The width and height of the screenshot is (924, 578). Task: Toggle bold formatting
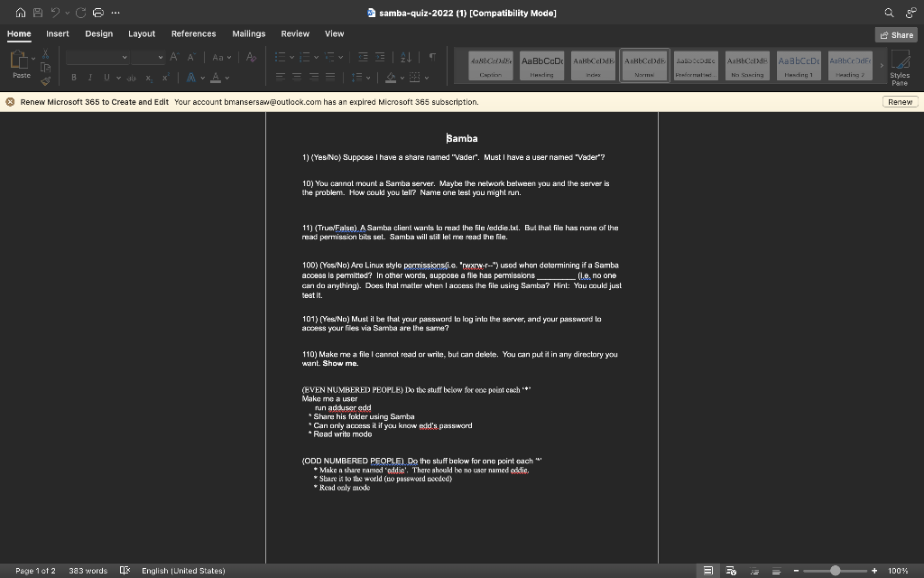pos(72,77)
